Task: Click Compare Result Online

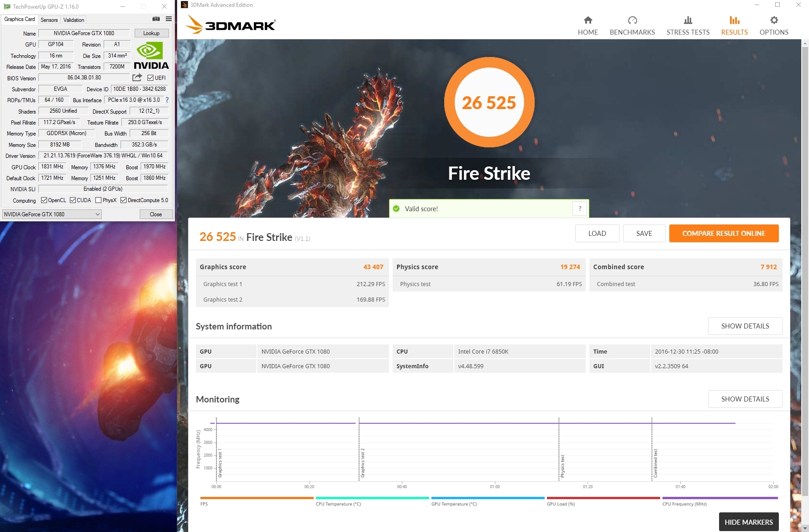Action: (x=724, y=234)
